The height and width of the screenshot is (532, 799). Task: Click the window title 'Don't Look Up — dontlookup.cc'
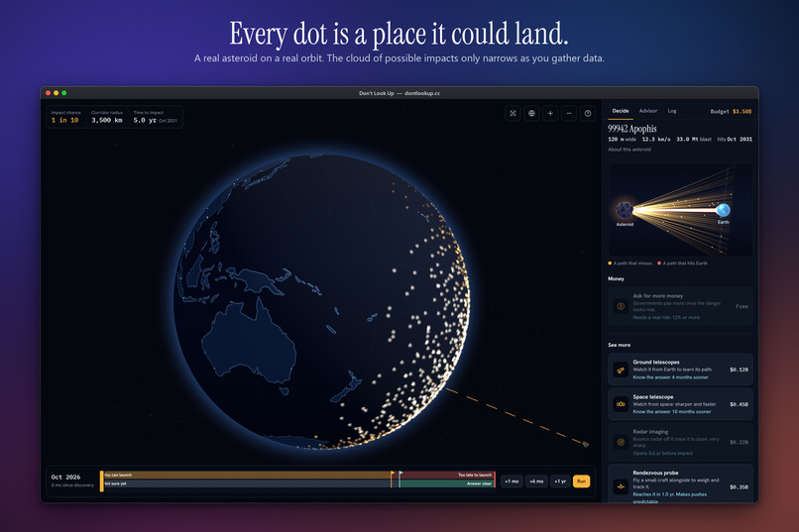click(399, 93)
